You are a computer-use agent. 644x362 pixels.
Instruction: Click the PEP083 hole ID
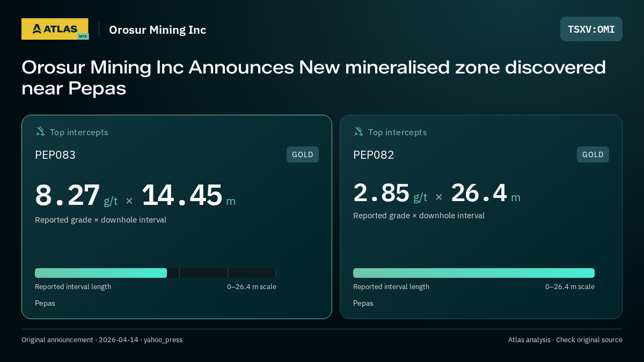[x=55, y=155]
